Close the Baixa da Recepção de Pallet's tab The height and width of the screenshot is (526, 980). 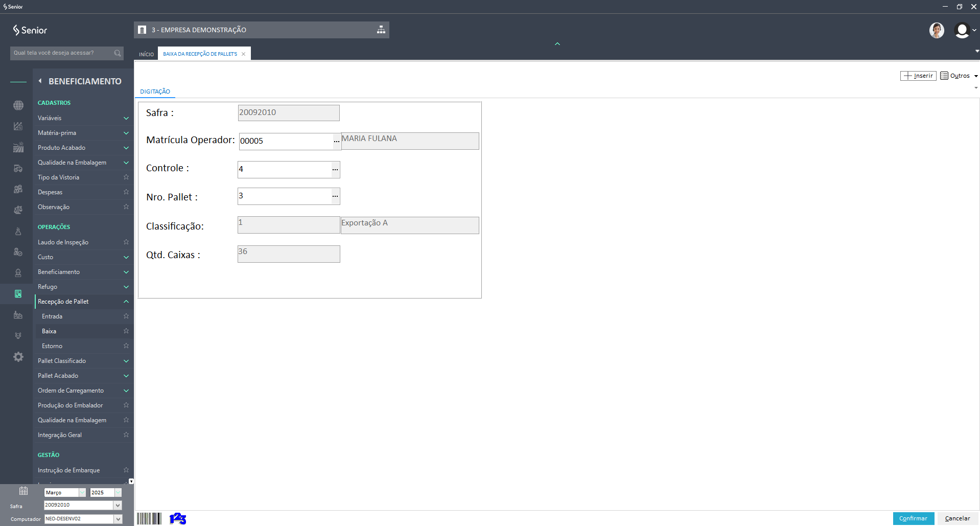[244, 54]
